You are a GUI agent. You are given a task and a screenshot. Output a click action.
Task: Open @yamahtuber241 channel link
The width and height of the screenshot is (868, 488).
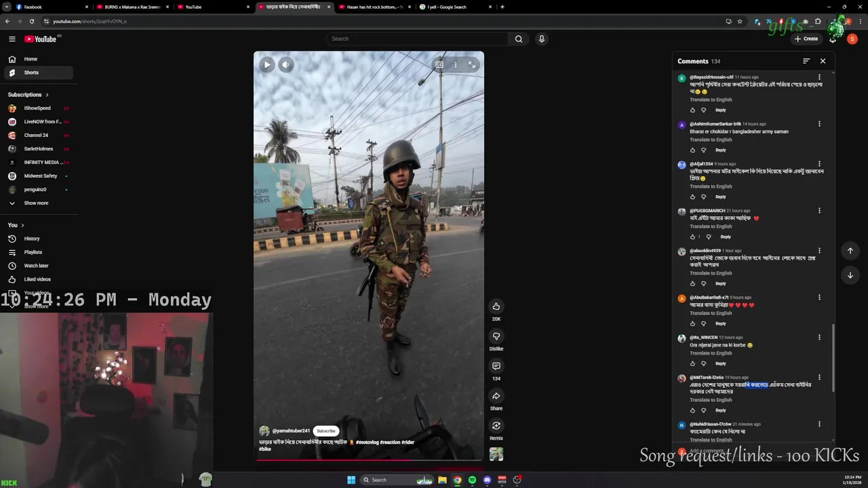[291, 431]
